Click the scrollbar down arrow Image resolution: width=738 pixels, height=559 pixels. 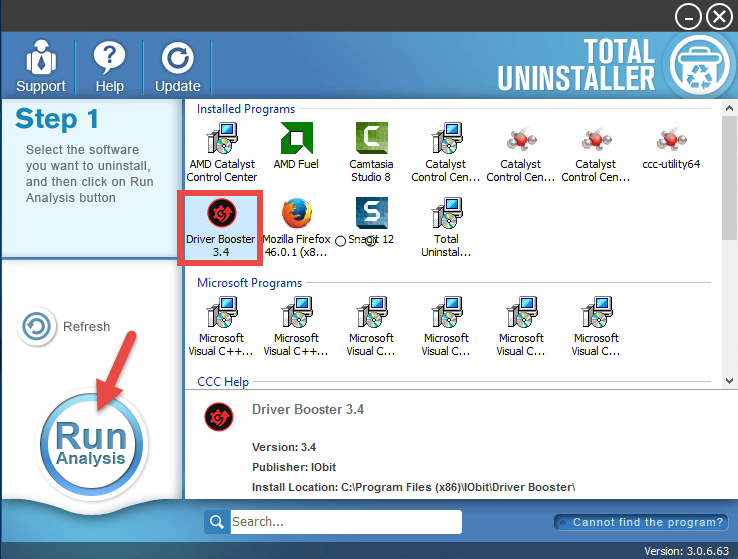coord(730,381)
